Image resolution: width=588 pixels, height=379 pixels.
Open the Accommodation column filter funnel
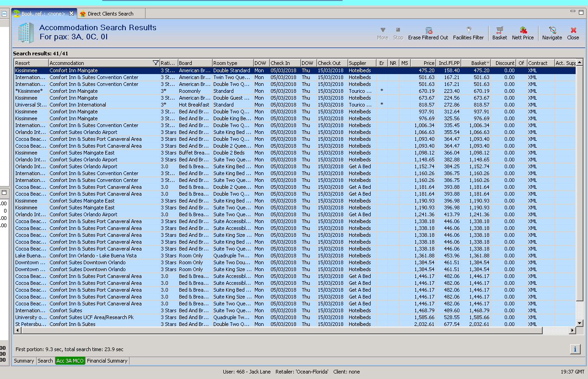pyautogui.click(x=156, y=63)
